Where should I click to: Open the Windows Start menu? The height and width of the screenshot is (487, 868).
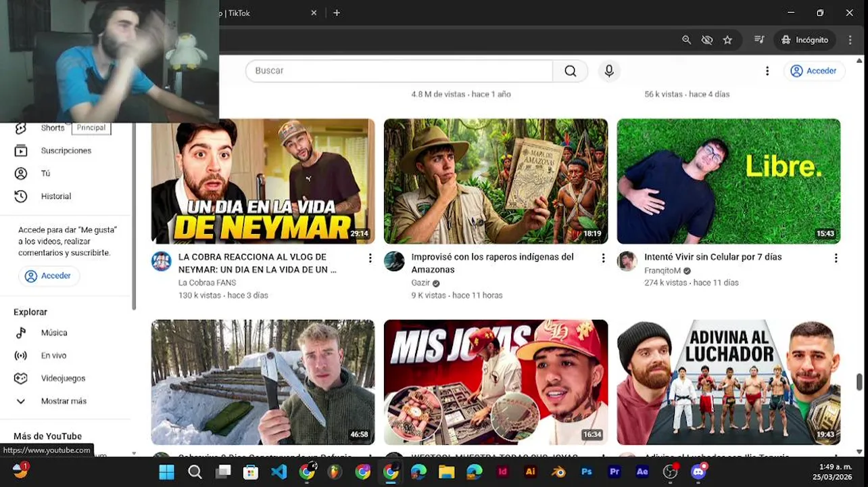point(166,472)
